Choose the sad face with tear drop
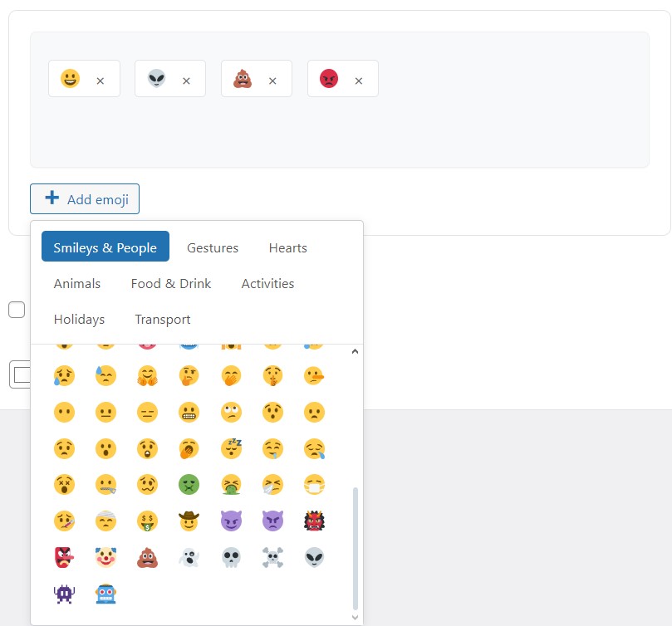672x626 pixels. (x=314, y=448)
